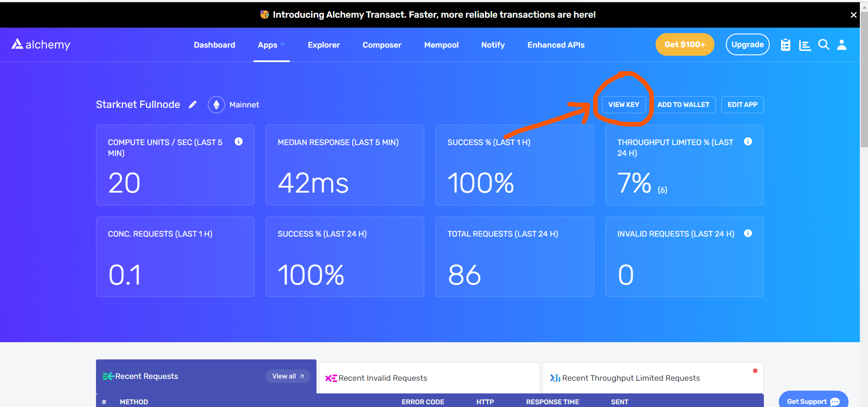
Task: Click View all recent requests
Action: pyautogui.click(x=288, y=376)
